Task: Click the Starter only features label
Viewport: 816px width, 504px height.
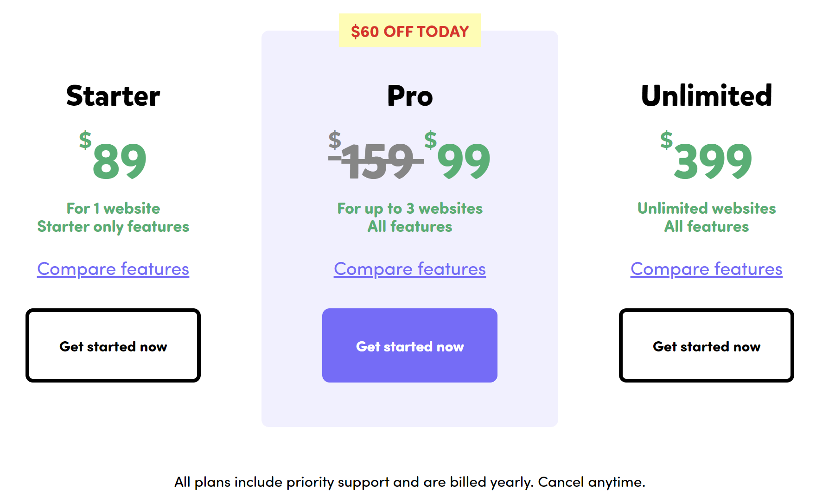Action: click(113, 227)
